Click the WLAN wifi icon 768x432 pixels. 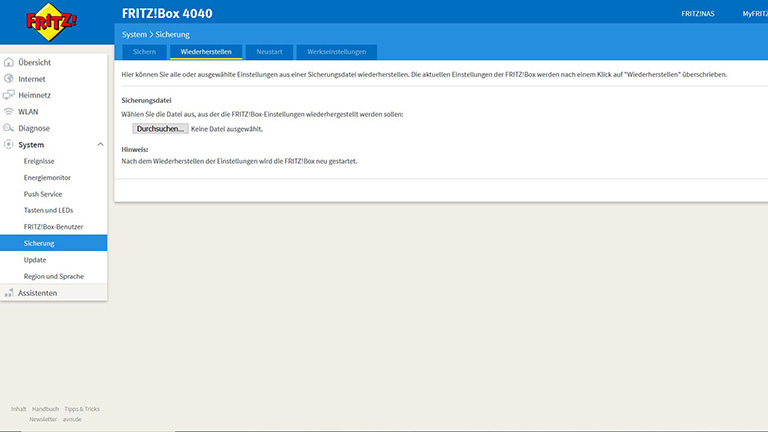click(8, 112)
